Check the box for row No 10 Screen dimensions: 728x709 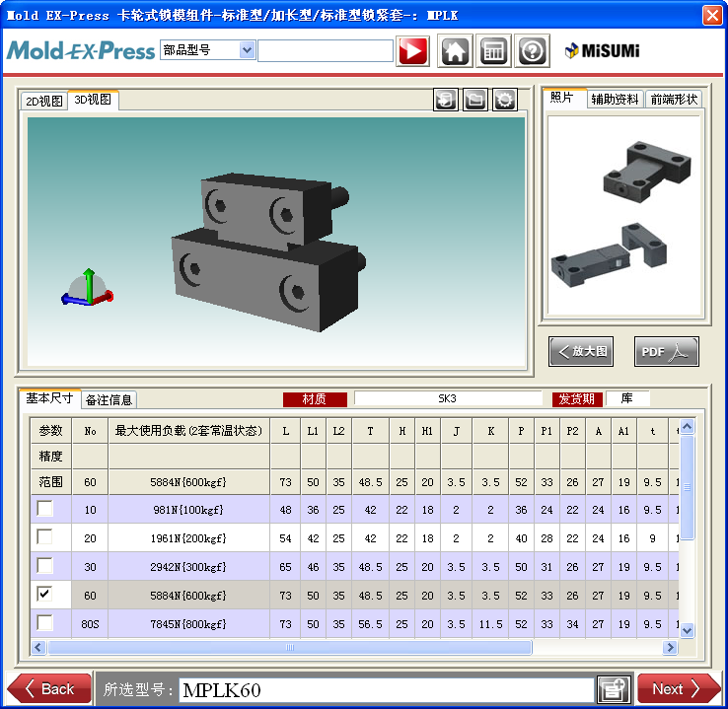pyautogui.click(x=44, y=509)
